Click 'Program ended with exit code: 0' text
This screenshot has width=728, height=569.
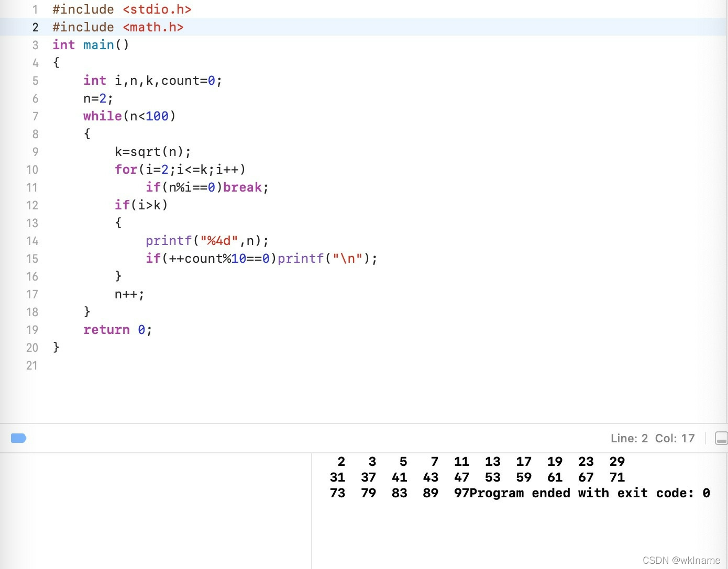[x=590, y=493]
